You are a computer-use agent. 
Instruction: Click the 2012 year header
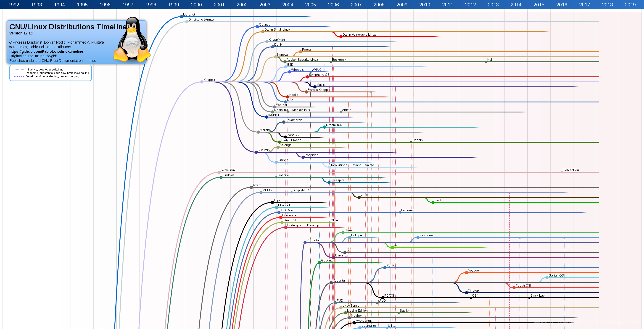[470, 5]
